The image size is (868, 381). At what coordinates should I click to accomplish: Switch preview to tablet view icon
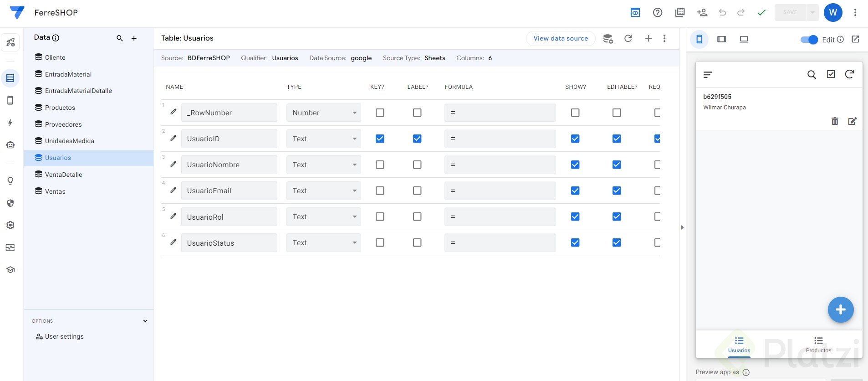721,39
